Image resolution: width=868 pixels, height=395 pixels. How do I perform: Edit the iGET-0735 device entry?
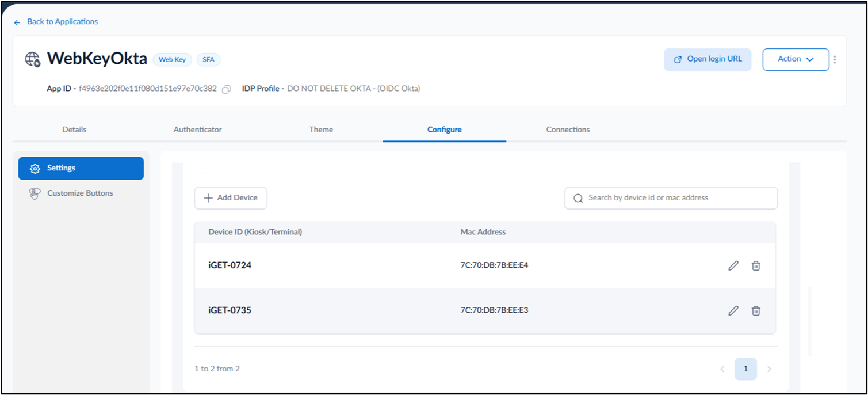[733, 310]
